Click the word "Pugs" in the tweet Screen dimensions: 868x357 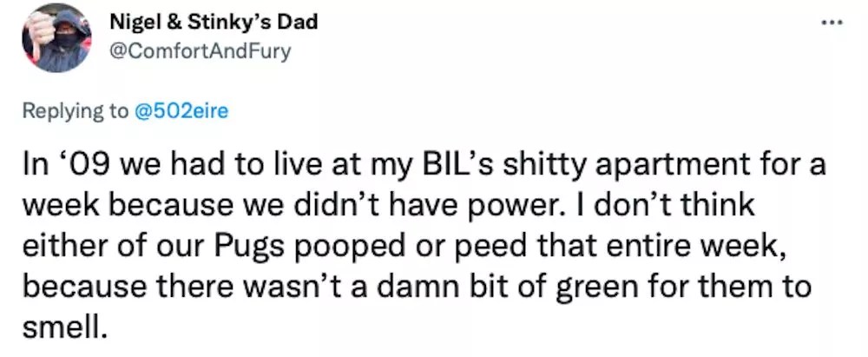click(x=256, y=248)
